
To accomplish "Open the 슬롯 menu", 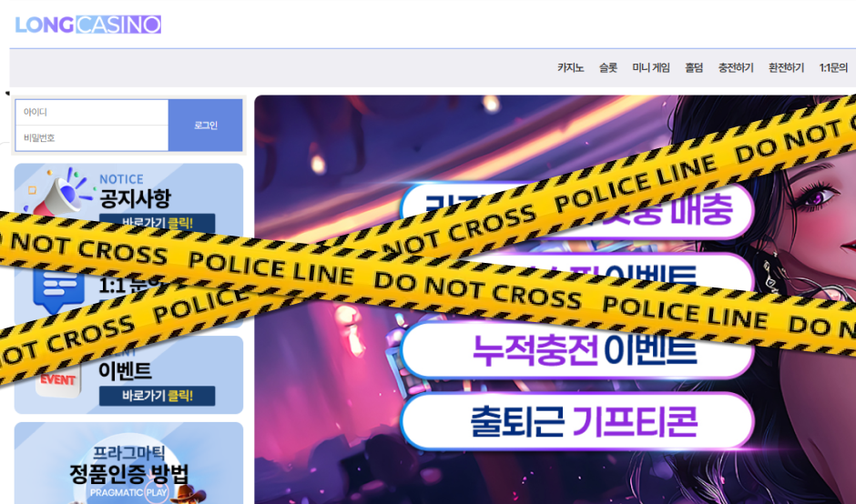I will click(x=608, y=67).
